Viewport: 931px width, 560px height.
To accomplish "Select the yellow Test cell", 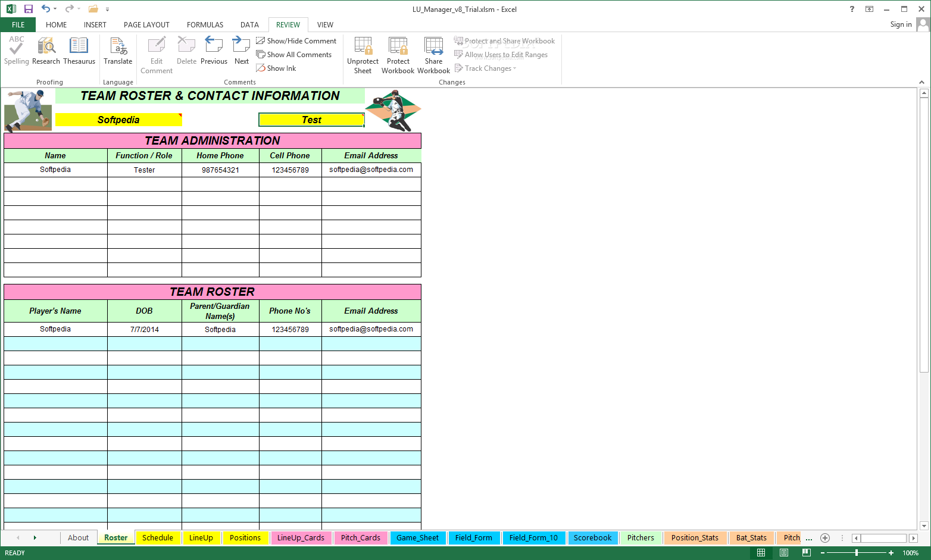I will [311, 120].
